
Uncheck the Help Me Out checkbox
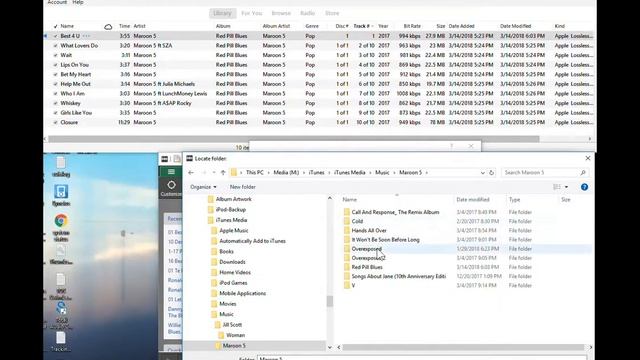[x=56, y=84]
